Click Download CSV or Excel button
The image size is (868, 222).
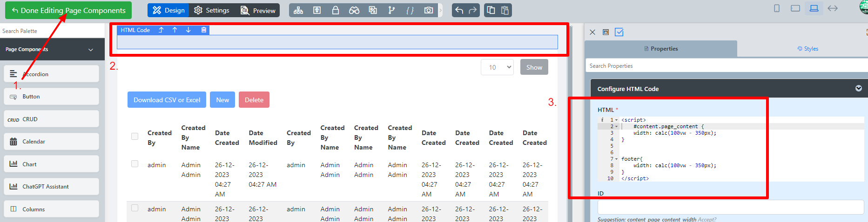[x=167, y=100]
